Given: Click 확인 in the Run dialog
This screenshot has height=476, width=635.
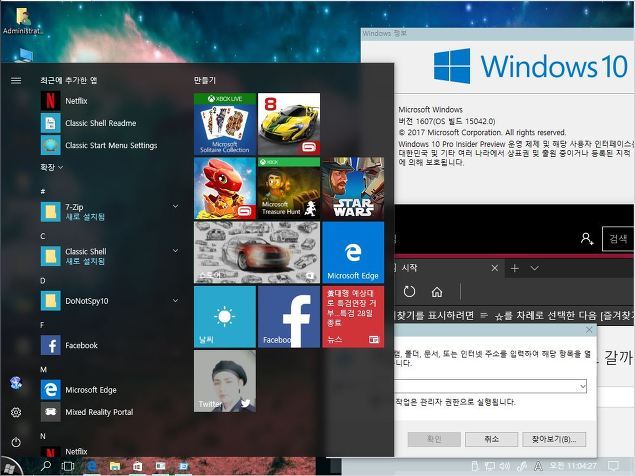Looking at the screenshot, I should (x=434, y=439).
